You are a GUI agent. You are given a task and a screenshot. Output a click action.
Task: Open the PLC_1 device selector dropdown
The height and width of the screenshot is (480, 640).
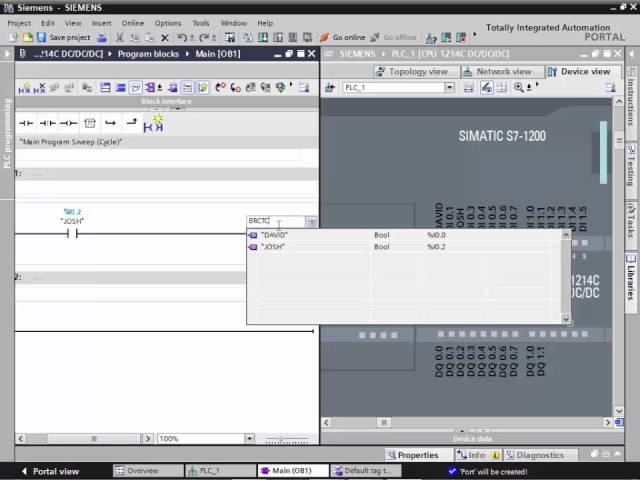(449, 87)
